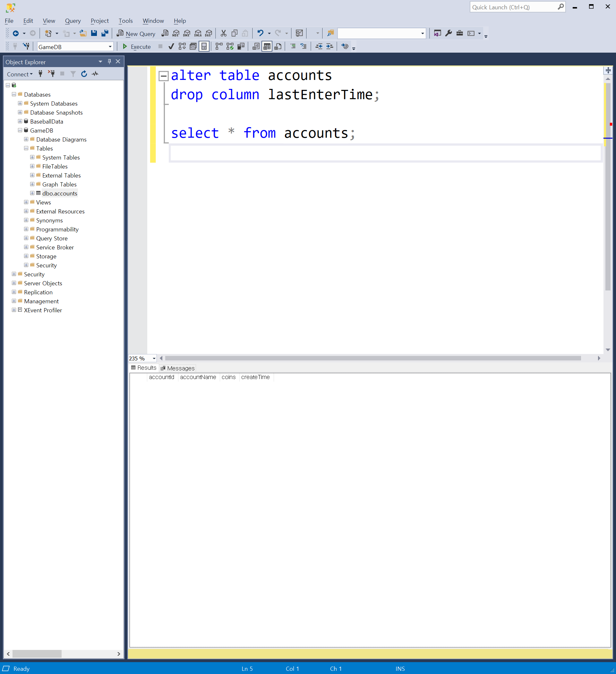The width and height of the screenshot is (616, 674).
Task: Click Display Estimated Execution Plan icon
Action: click(182, 47)
